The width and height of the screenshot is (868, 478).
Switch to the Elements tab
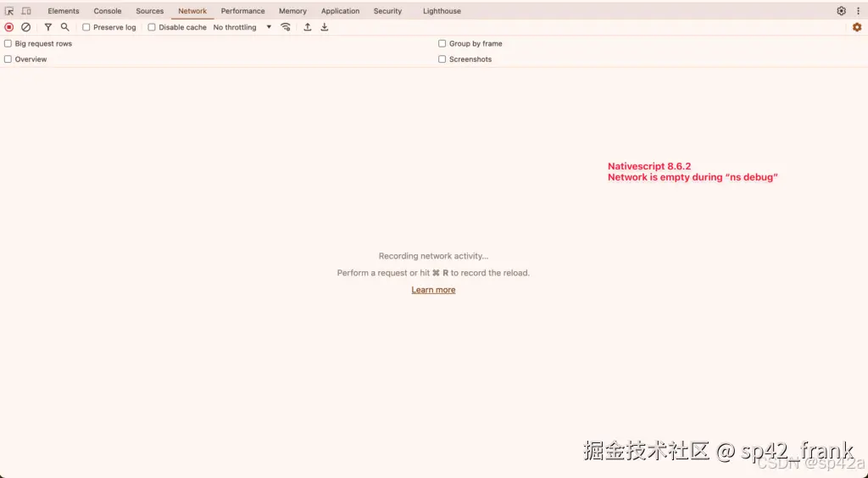pos(63,11)
